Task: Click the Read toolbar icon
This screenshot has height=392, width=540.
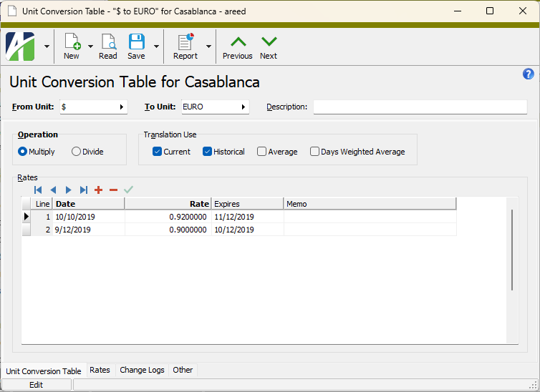Action: click(108, 46)
